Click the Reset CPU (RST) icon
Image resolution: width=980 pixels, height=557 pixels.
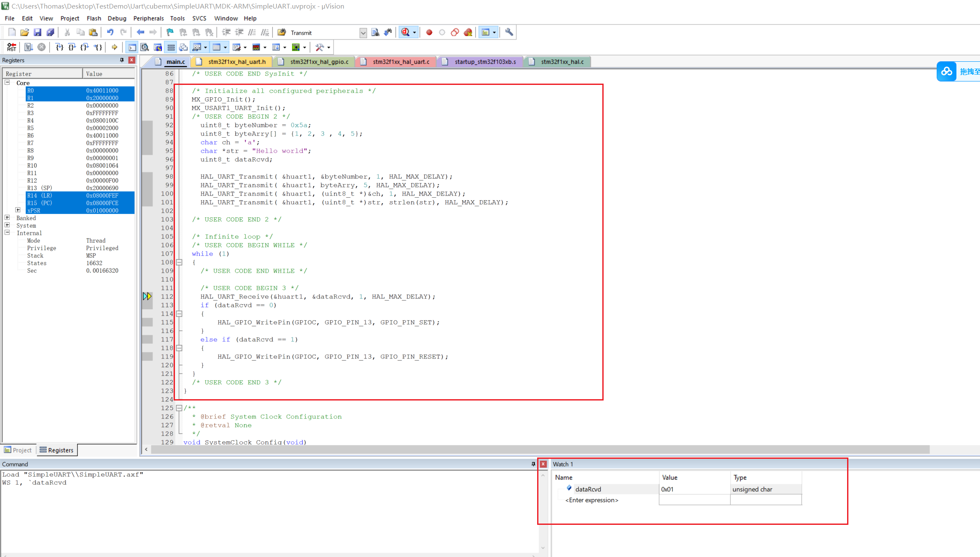(x=12, y=47)
